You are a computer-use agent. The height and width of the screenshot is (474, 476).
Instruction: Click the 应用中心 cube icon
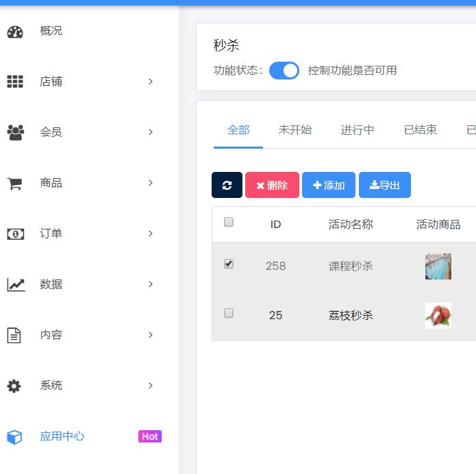14,437
